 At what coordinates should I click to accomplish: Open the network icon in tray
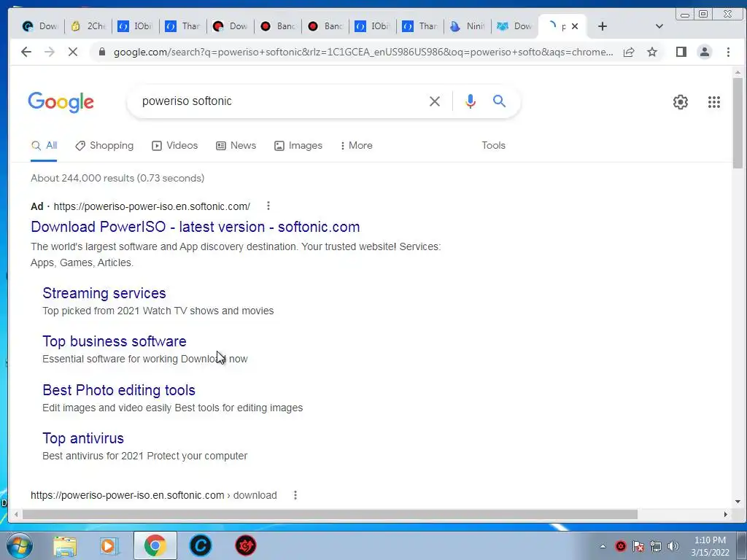coord(656,546)
